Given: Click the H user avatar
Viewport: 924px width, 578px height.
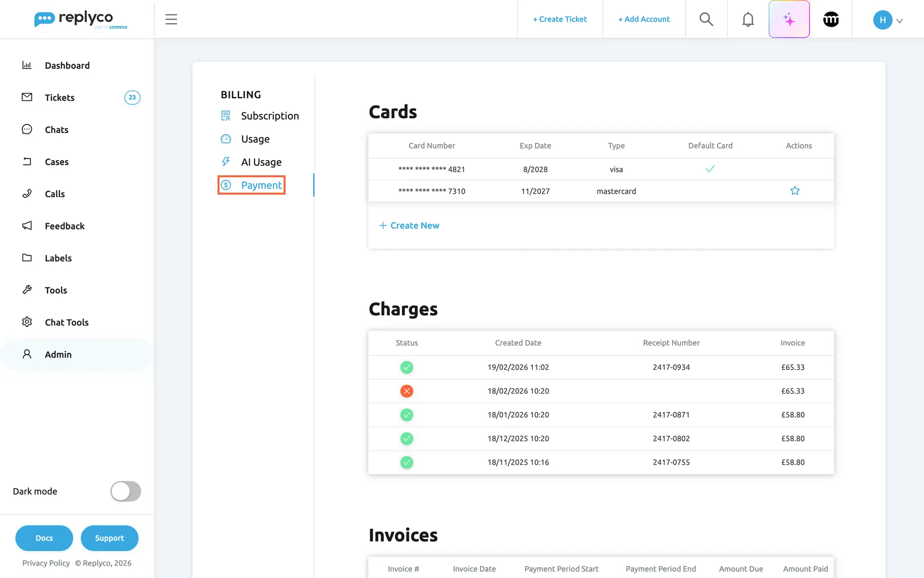Looking at the screenshot, I should pos(882,20).
